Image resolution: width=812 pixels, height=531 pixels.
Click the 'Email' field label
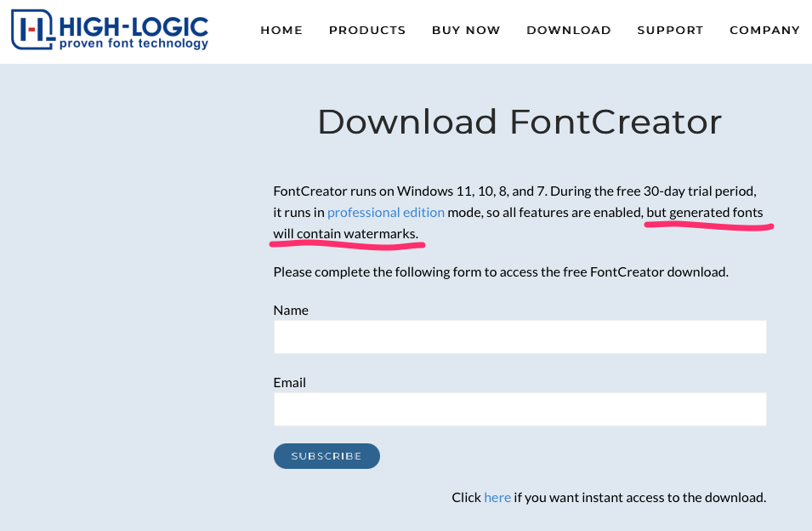click(x=289, y=382)
